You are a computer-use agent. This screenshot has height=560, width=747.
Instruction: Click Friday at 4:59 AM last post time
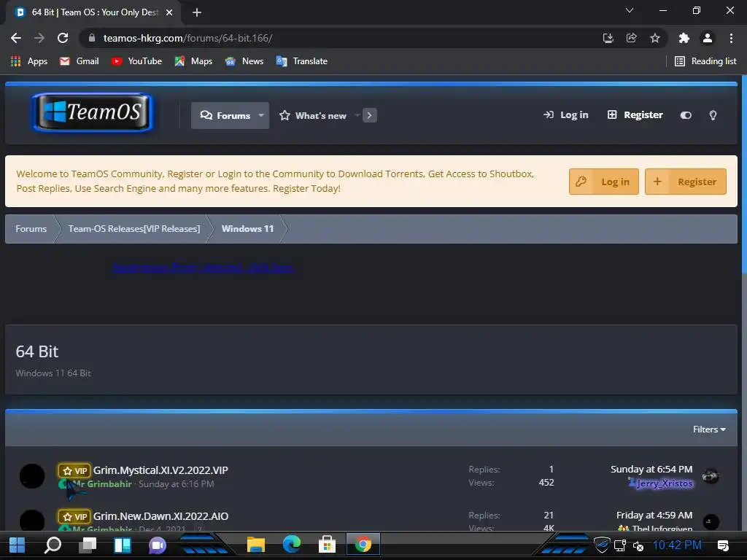click(654, 516)
